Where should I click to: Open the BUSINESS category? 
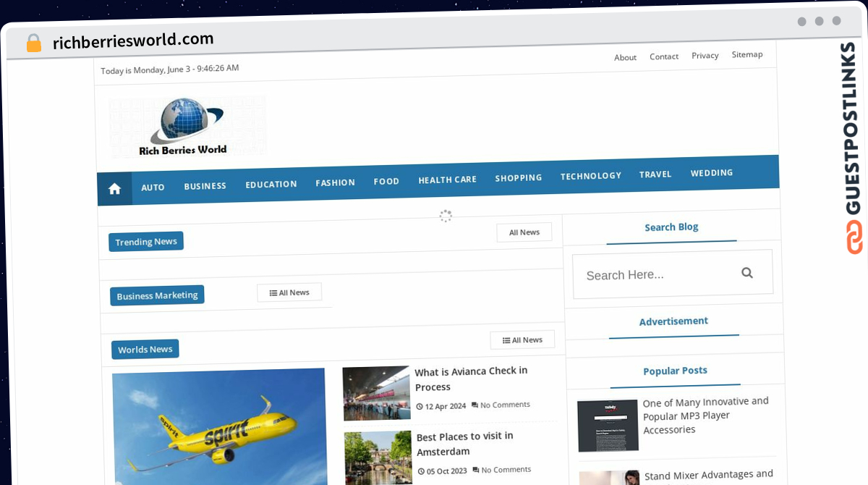pos(205,186)
